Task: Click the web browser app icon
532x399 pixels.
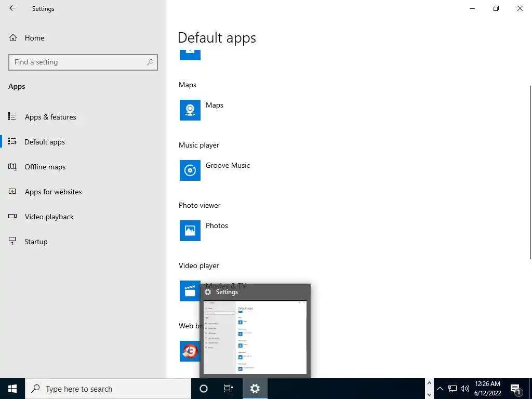Action: 190,351
